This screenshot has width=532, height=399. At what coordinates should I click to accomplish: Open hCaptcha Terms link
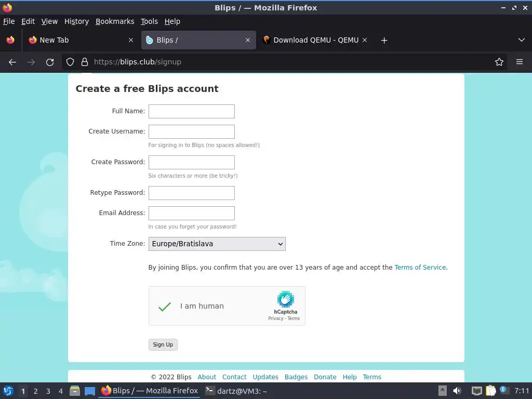click(294, 318)
